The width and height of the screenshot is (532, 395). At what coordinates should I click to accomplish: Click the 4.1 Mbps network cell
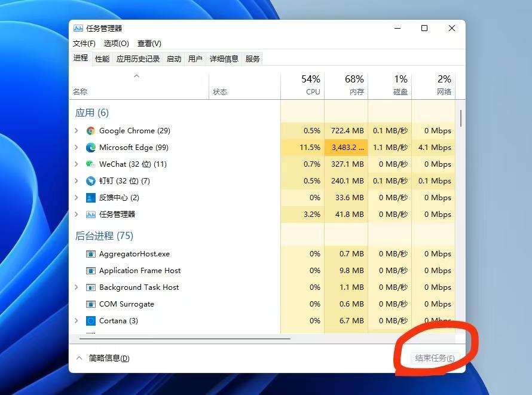[x=433, y=148]
